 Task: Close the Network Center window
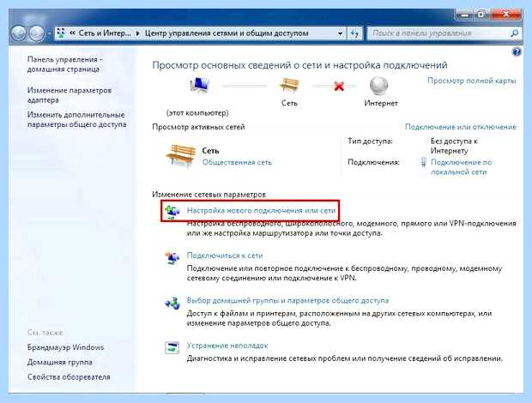pyautogui.click(x=505, y=15)
